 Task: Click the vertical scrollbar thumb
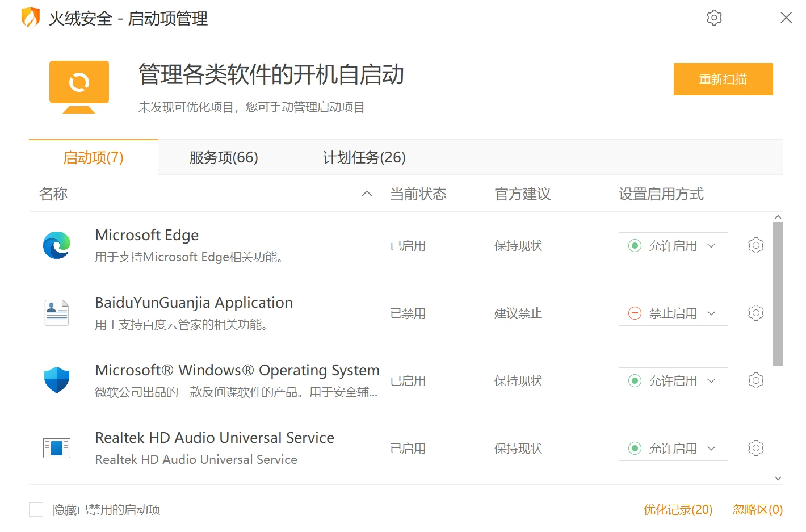point(778,294)
